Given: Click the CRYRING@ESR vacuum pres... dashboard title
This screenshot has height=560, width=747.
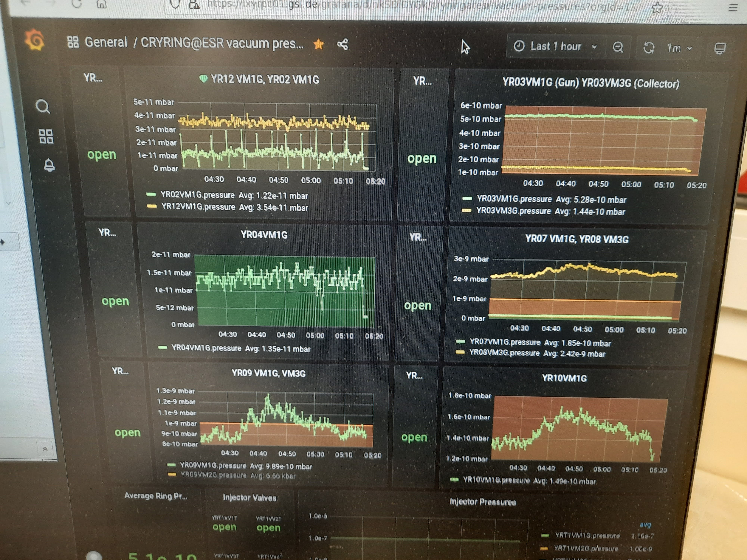Looking at the screenshot, I should pyautogui.click(x=222, y=43).
